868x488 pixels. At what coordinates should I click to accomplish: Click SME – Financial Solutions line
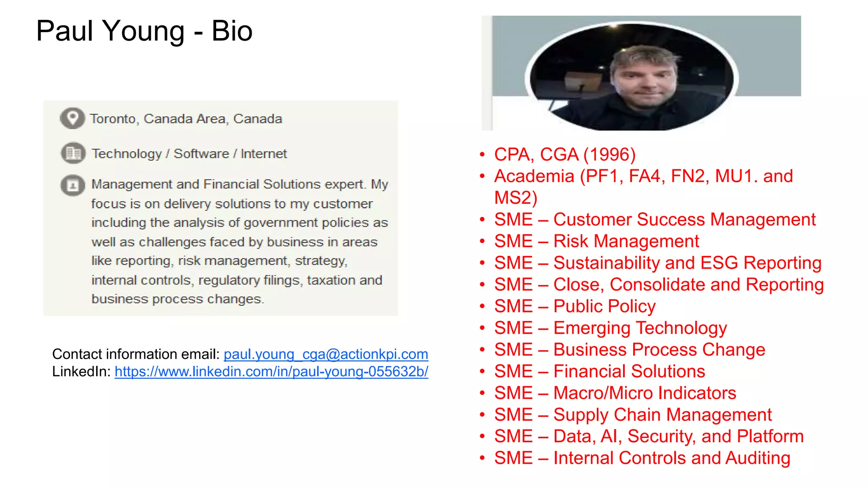599,372
